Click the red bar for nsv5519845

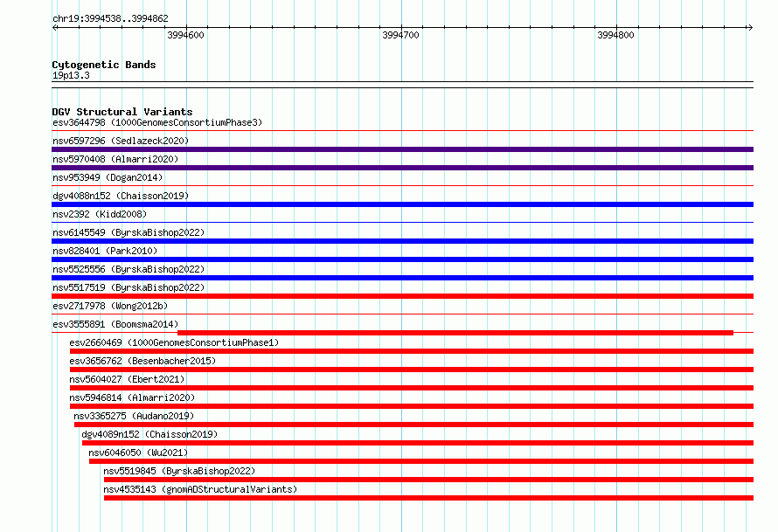[x=428, y=480]
